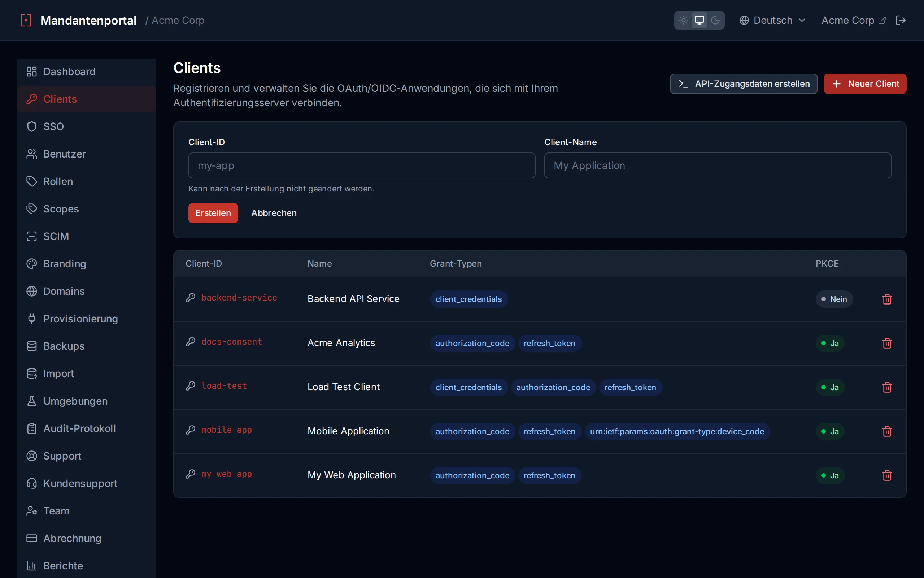Screen dimensions: 924x578
Task: Focus the Client-ID input field
Action: (362, 165)
